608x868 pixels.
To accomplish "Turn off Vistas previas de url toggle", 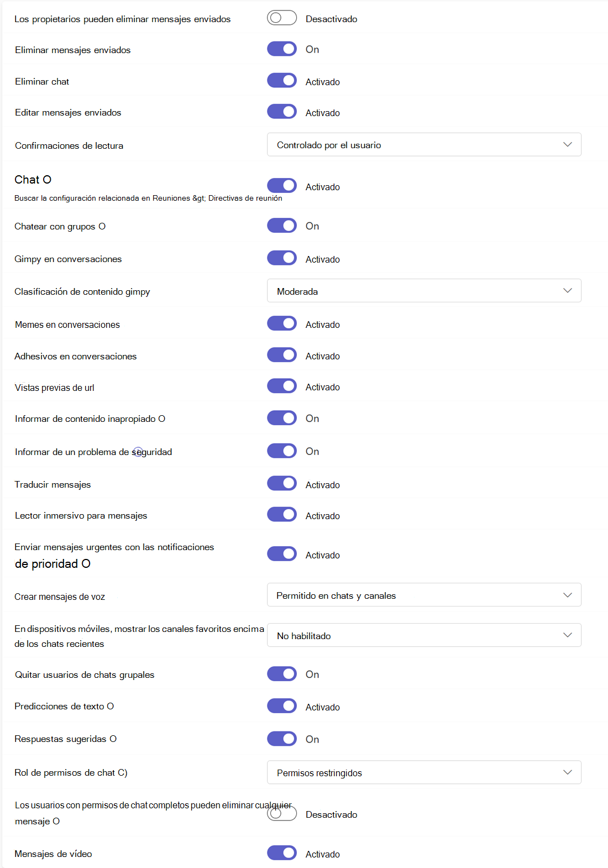I will (282, 386).
